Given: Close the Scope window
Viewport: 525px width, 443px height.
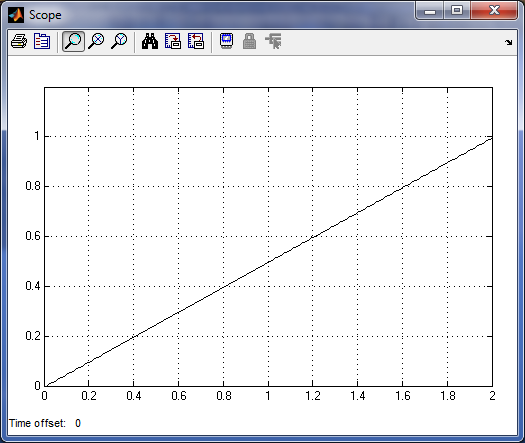Looking at the screenshot, I should [x=494, y=11].
